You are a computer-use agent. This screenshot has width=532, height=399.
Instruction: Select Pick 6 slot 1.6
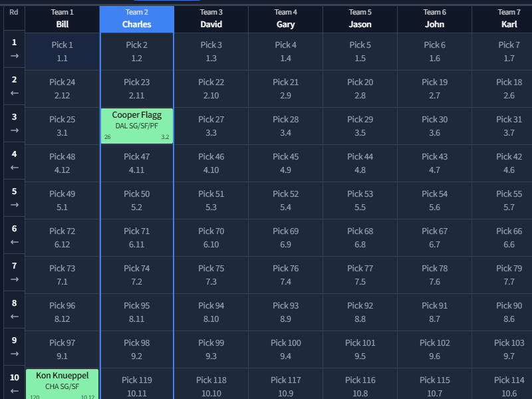(x=435, y=52)
